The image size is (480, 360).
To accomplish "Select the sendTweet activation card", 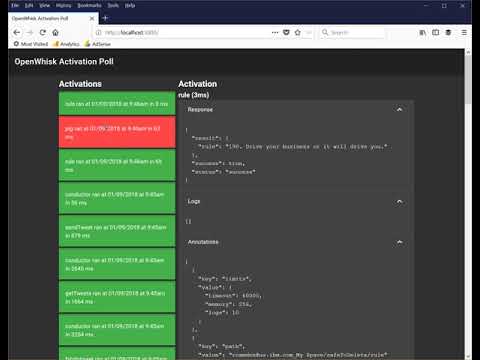I will 117,231.
